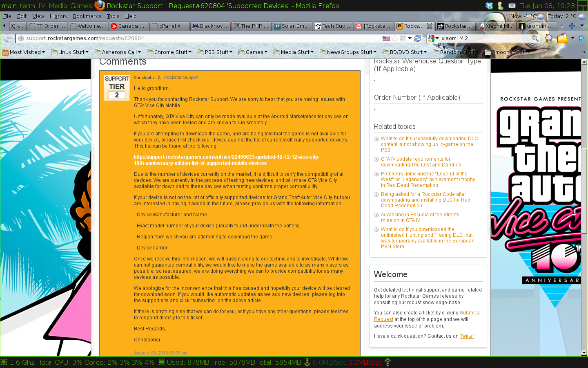Open the list all tabs dropdown
The width and height of the screenshot is (588, 368).
[582, 26]
